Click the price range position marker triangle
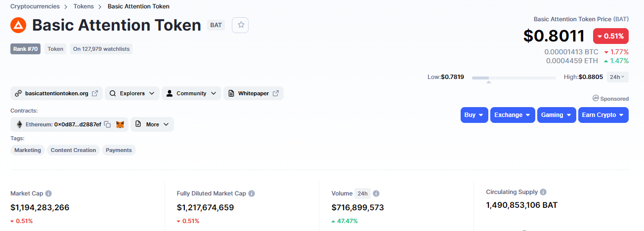 489,82
